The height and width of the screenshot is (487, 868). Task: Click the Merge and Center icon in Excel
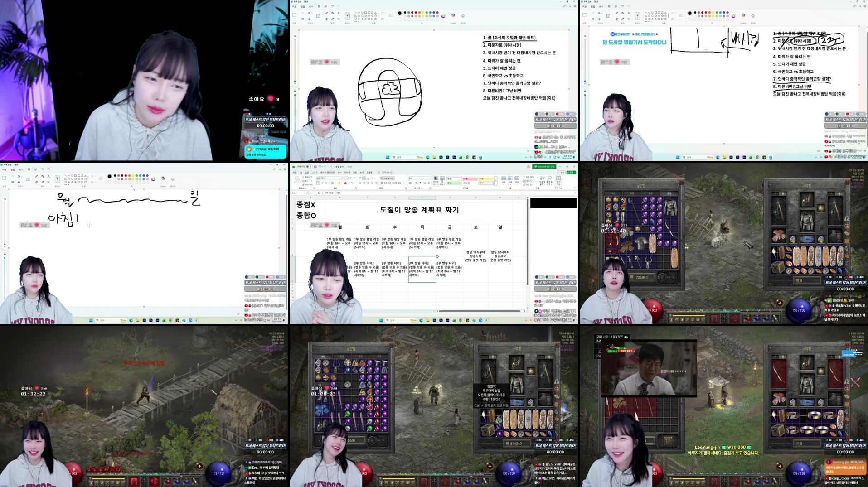tap(391, 183)
